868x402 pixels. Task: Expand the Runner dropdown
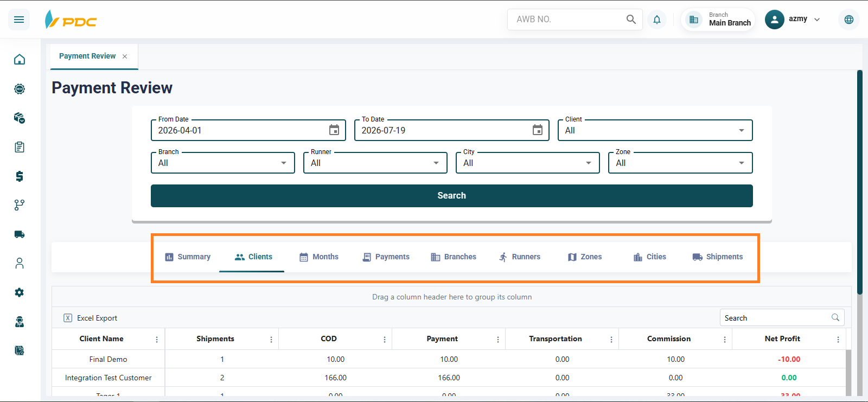(436, 163)
